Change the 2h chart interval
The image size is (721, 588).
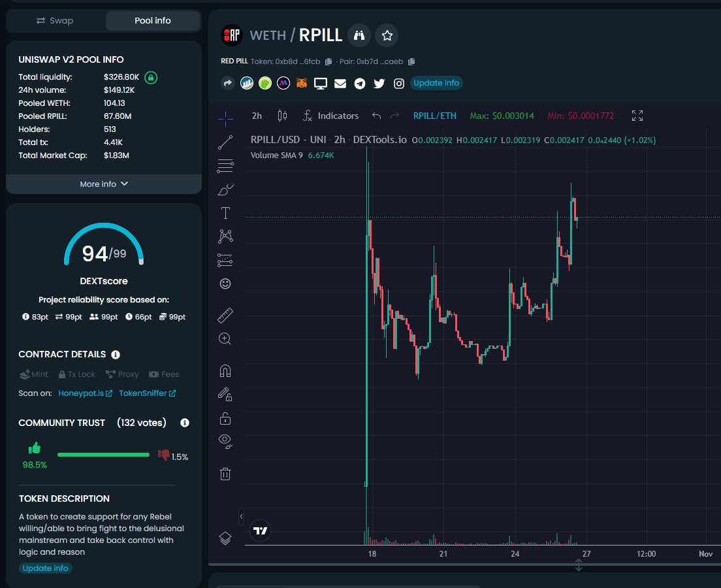coord(257,116)
